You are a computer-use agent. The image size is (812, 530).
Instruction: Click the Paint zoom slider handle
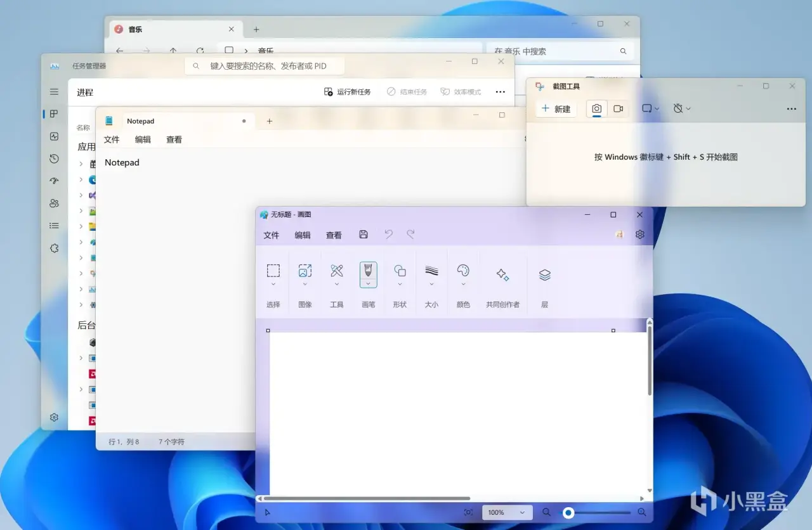tap(568, 512)
